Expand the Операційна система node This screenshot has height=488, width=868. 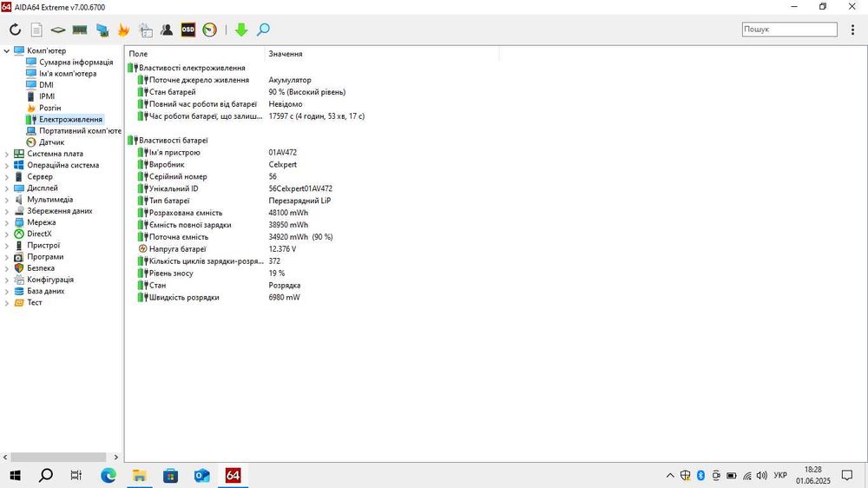pos(7,166)
